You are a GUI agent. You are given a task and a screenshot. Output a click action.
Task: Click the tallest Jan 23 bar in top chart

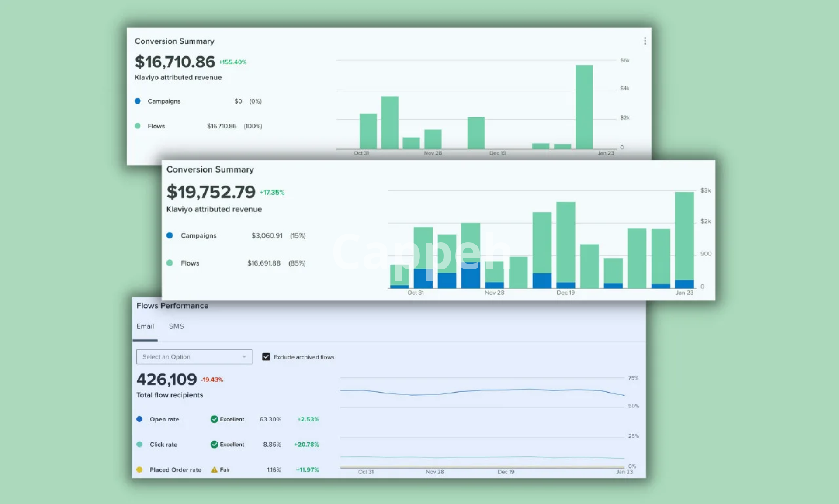pyautogui.click(x=584, y=107)
